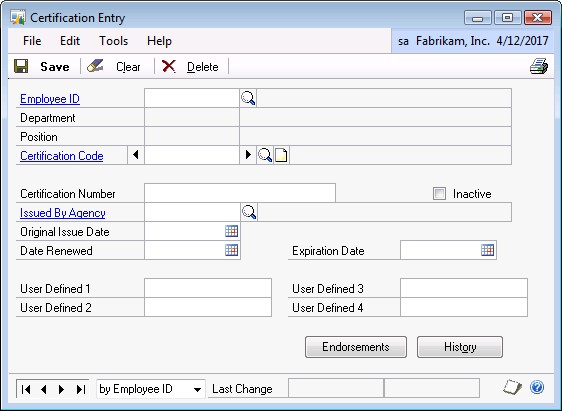Follow the Issued By Agency link

pyautogui.click(x=63, y=213)
